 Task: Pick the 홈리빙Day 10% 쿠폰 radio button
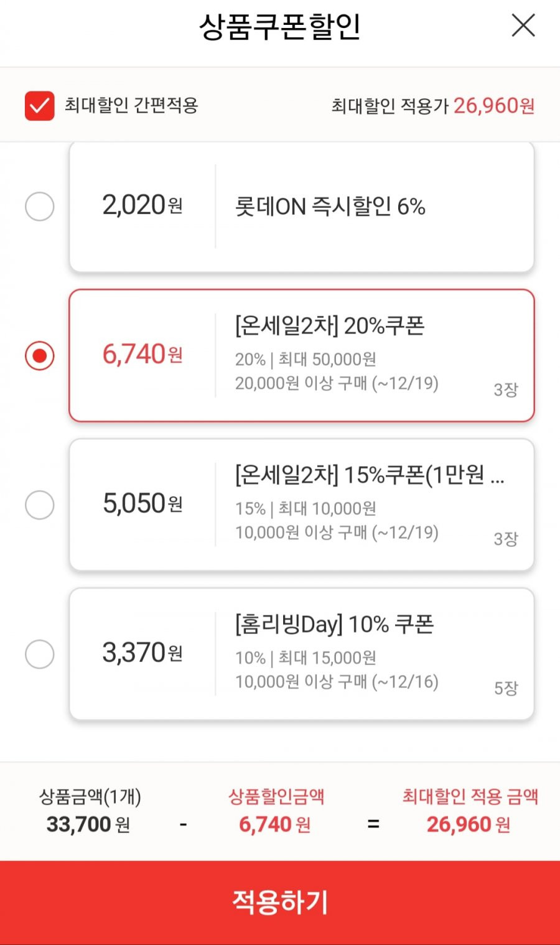coord(40,654)
